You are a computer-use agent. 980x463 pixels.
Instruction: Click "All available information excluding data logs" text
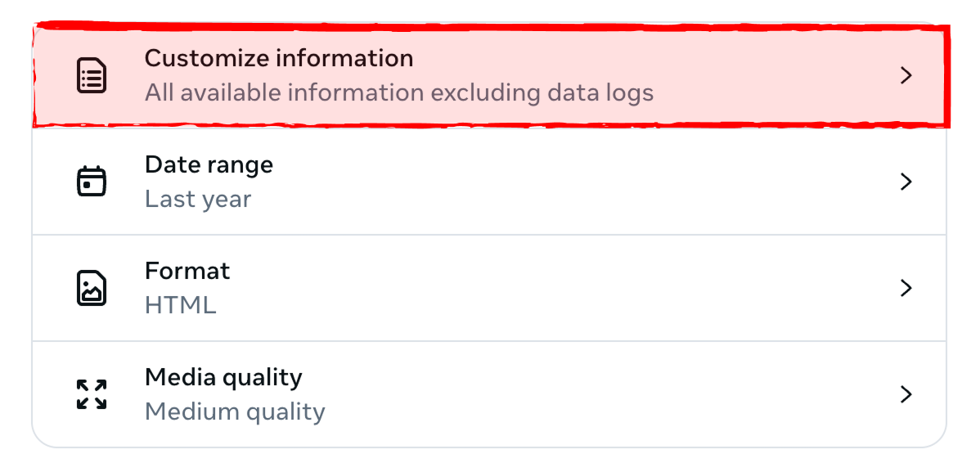click(399, 92)
